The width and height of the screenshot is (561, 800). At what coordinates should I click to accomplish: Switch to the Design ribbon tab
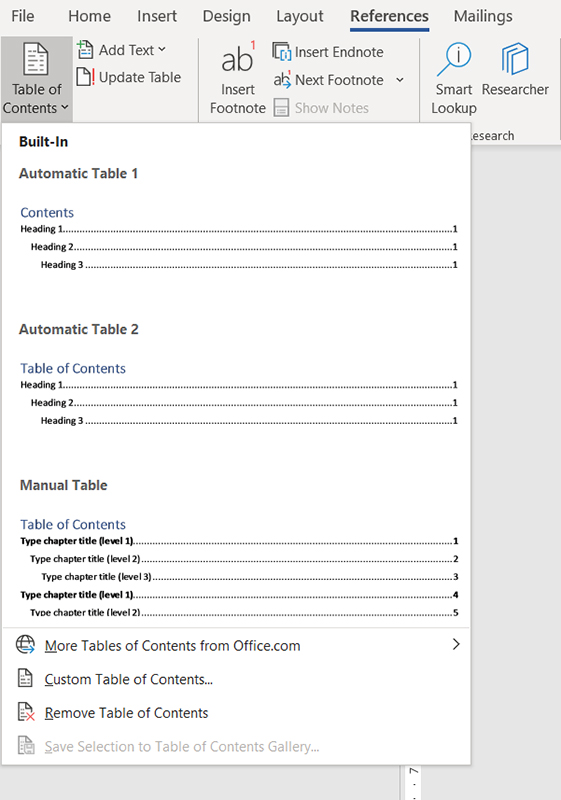[x=226, y=16]
